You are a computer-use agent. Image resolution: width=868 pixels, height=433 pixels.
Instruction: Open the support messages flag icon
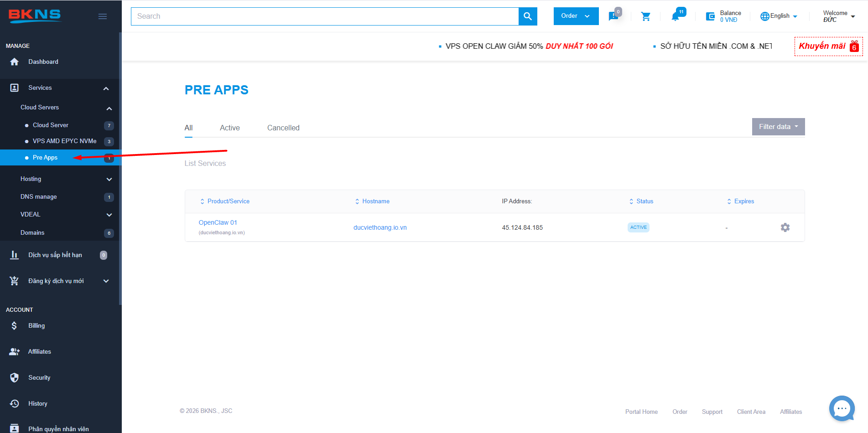pos(613,16)
